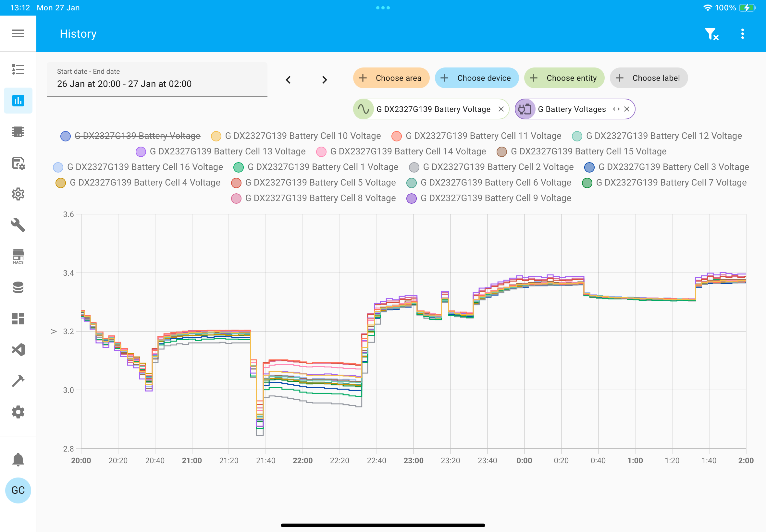Open the Logbook list sidebar item
The height and width of the screenshot is (532, 766).
tap(18, 69)
